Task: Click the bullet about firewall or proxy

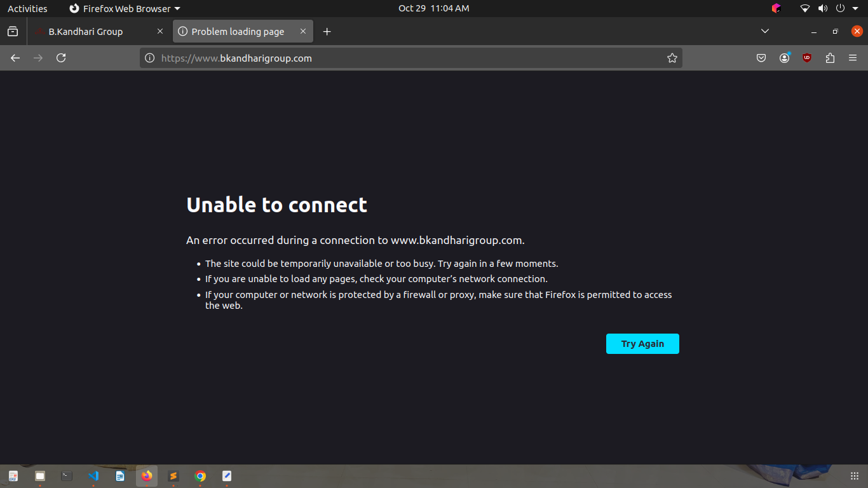Action: point(438,300)
